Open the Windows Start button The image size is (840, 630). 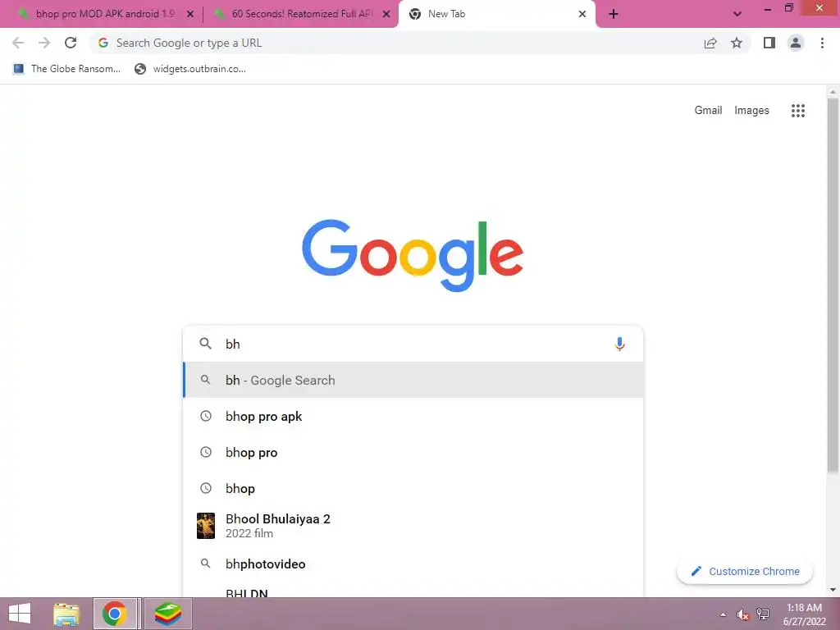(20, 614)
